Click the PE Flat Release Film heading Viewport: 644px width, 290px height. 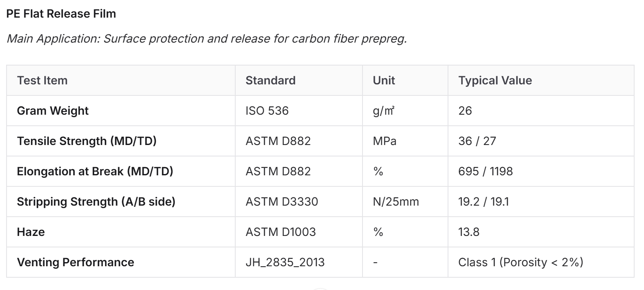(61, 14)
